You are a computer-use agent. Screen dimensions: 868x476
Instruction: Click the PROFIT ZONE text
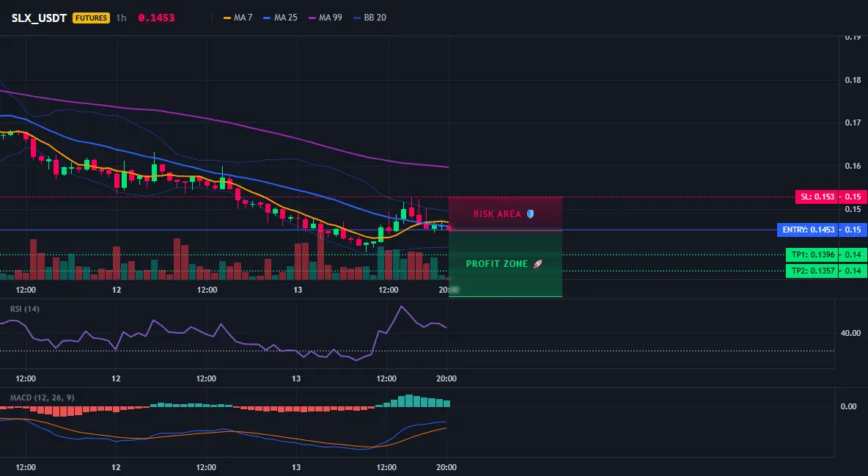click(x=497, y=264)
